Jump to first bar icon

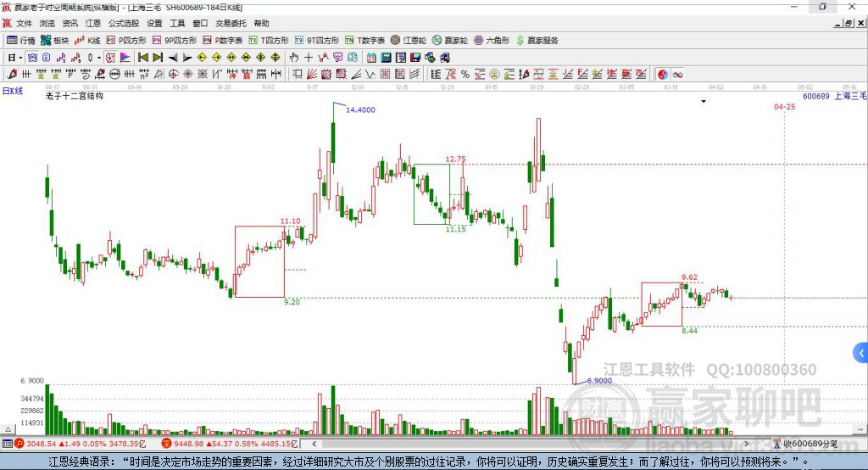pos(142,58)
